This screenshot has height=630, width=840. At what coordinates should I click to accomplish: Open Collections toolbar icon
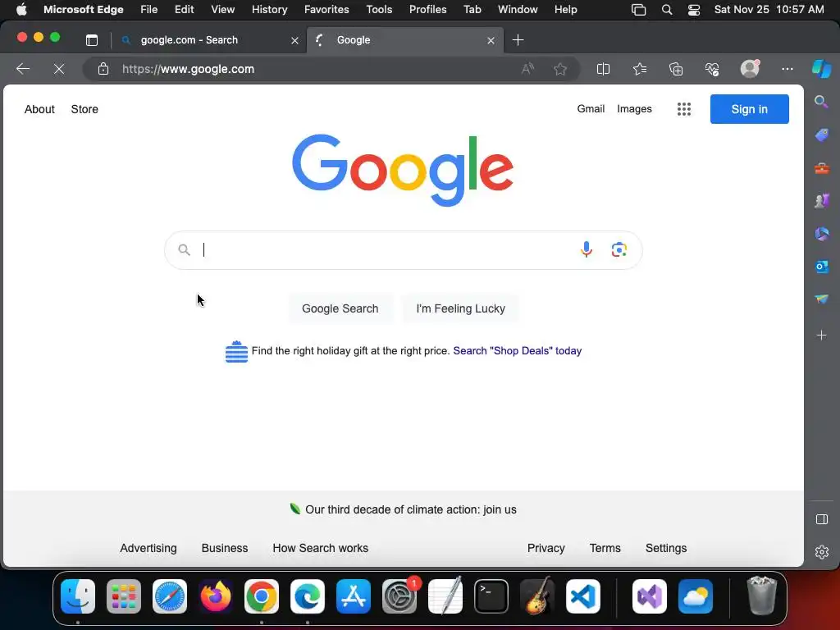coord(676,69)
